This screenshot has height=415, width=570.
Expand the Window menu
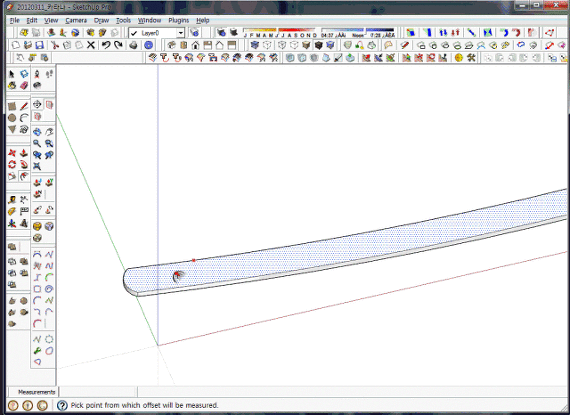149,20
